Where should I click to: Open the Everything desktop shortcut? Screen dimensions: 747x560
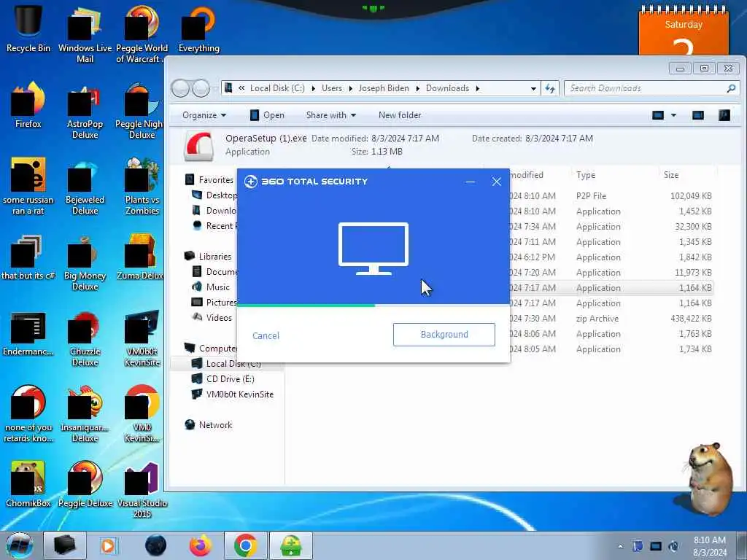[198, 28]
